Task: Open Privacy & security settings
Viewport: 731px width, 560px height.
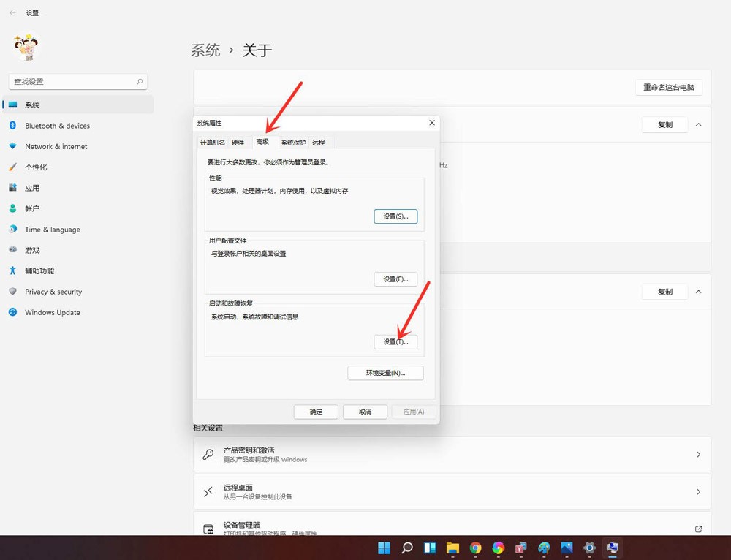Action: coord(53,292)
